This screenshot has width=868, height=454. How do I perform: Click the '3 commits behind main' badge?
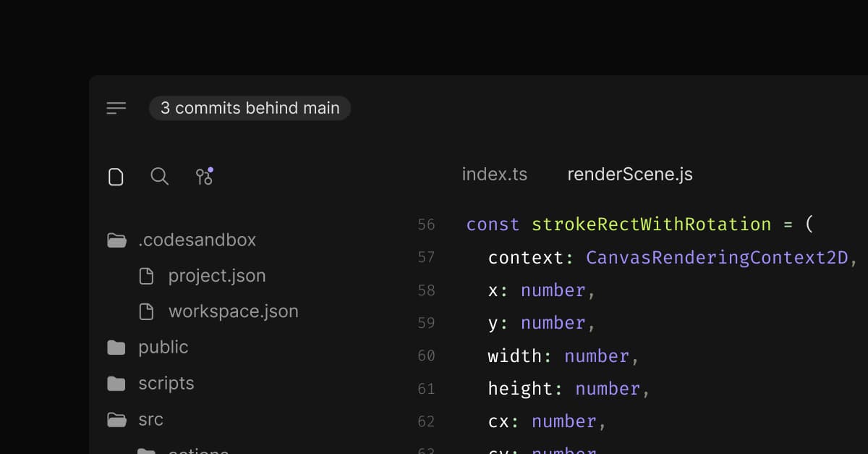[x=250, y=108]
